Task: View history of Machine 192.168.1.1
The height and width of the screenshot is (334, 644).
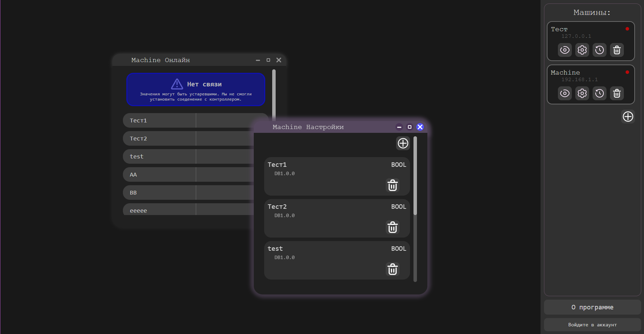Action: [600, 93]
